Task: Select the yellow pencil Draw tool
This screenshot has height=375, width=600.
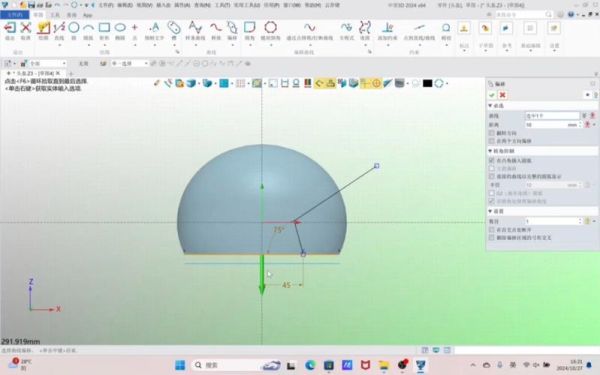Action: click(x=43, y=28)
